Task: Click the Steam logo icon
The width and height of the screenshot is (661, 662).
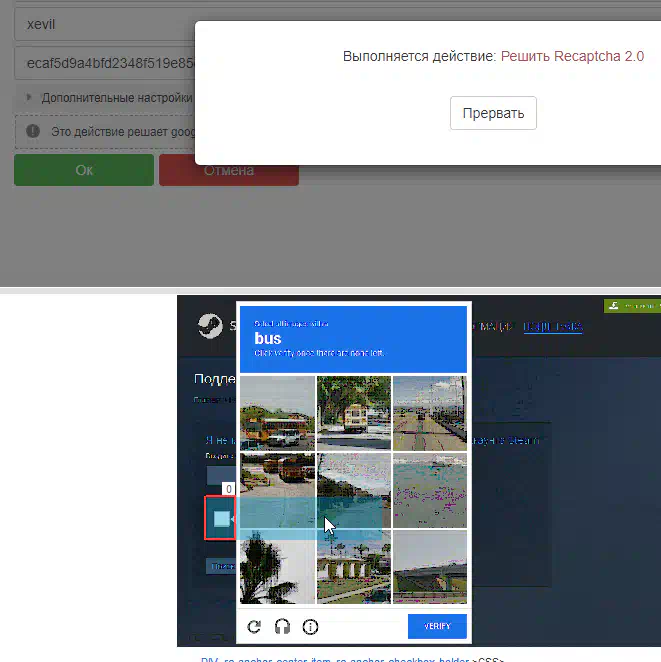Action: [x=210, y=326]
